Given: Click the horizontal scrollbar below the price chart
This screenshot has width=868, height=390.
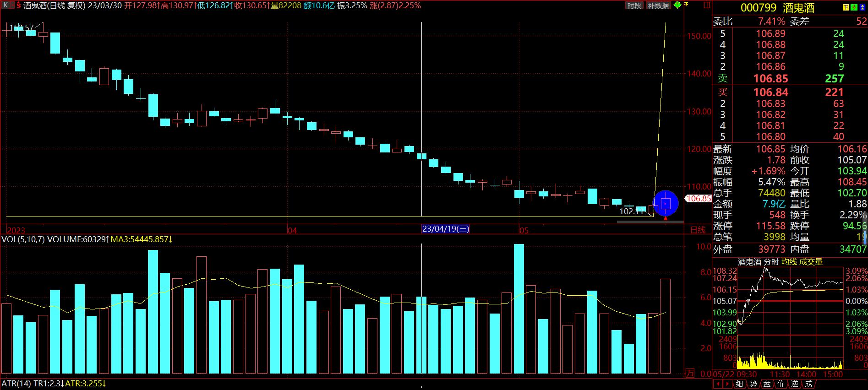Looking at the screenshot, I should (x=650, y=222).
